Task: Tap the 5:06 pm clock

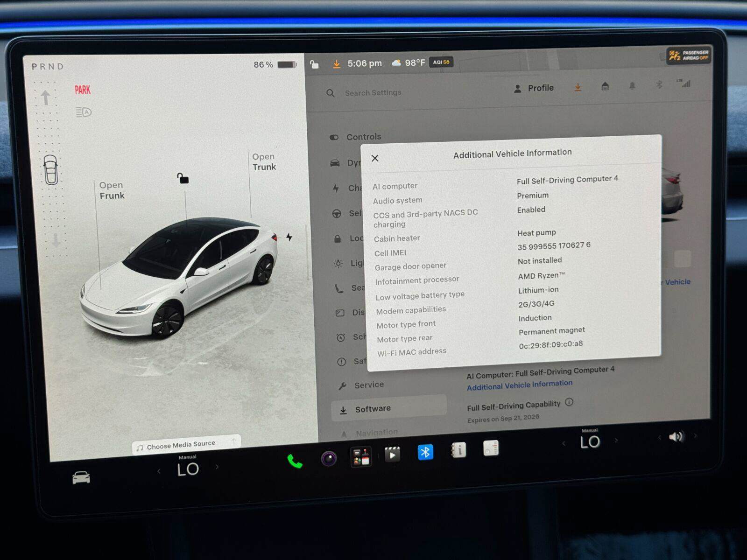Action: tap(365, 63)
